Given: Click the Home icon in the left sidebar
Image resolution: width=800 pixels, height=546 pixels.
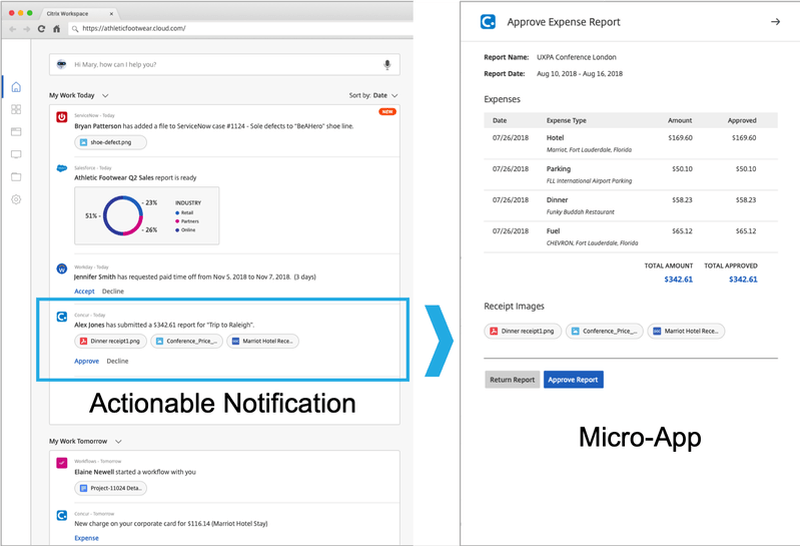Looking at the screenshot, I should pos(16,86).
